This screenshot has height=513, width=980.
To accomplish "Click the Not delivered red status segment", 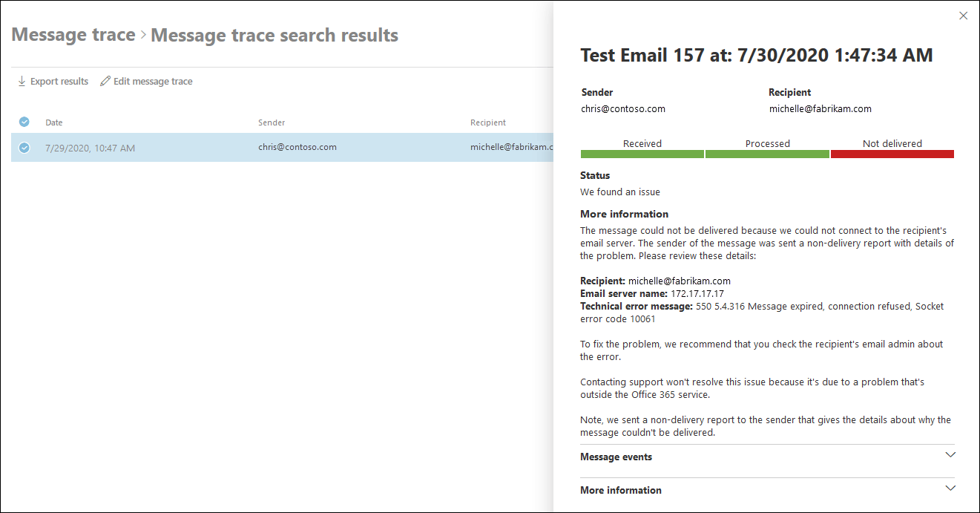I will pyautogui.click(x=892, y=154).
